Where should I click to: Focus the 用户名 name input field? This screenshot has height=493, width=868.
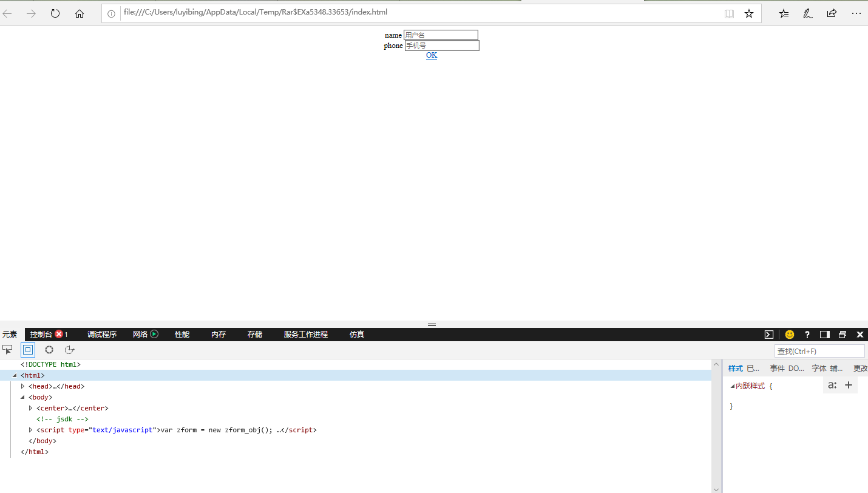click(441, 35)
